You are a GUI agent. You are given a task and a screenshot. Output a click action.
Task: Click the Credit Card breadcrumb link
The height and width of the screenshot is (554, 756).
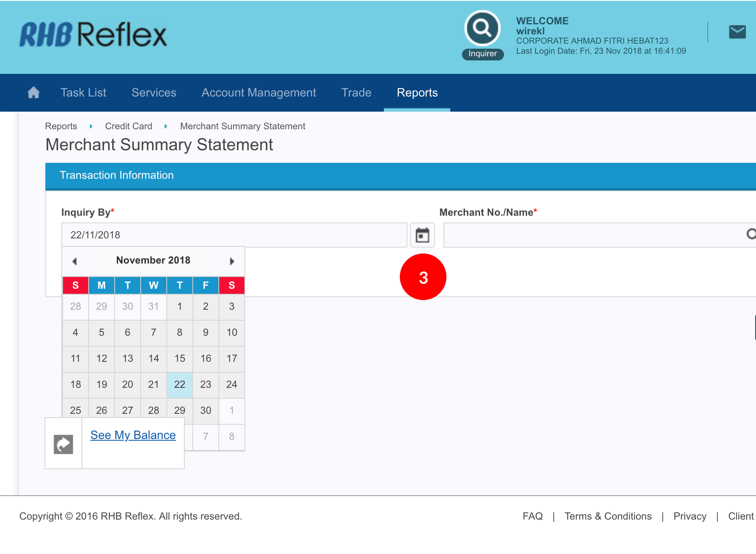(129, 126)
